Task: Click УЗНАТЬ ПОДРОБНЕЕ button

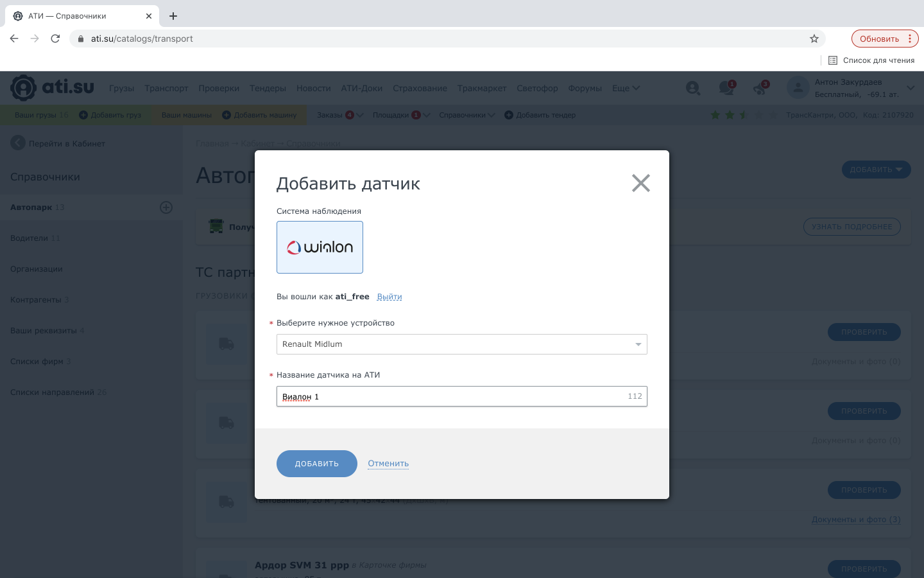Action: [851, 227]
